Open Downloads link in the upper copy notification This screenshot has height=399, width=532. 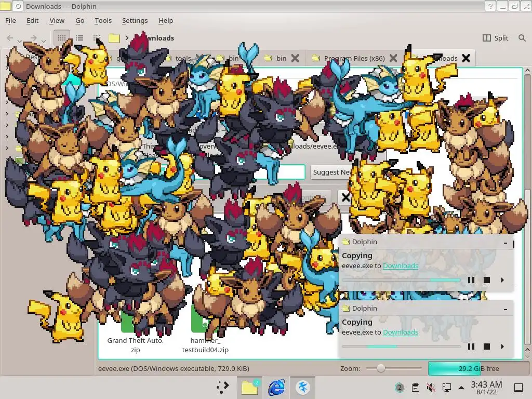coord(401,265)
